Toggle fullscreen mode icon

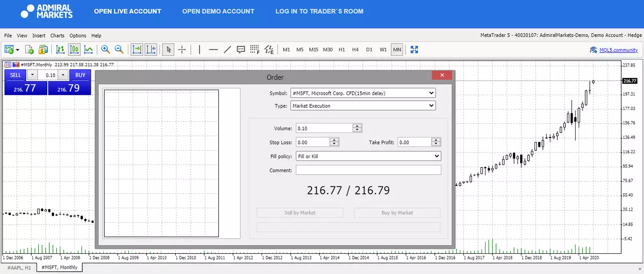414,49
